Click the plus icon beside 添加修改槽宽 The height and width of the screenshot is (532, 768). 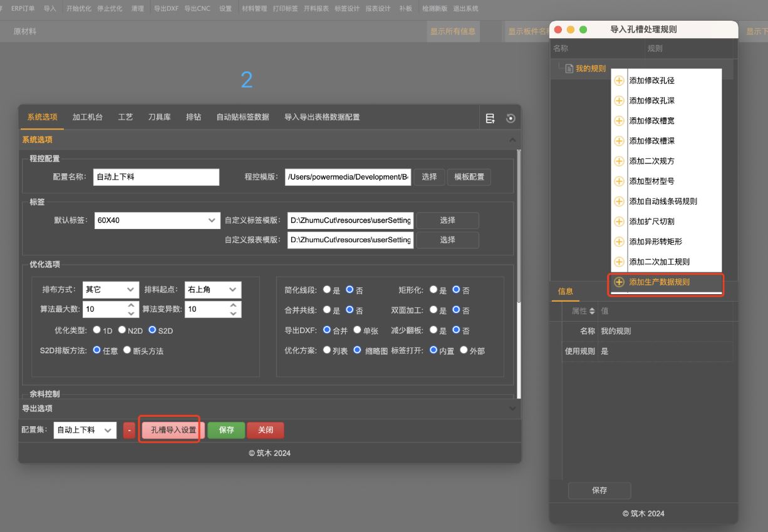point(619,121)
